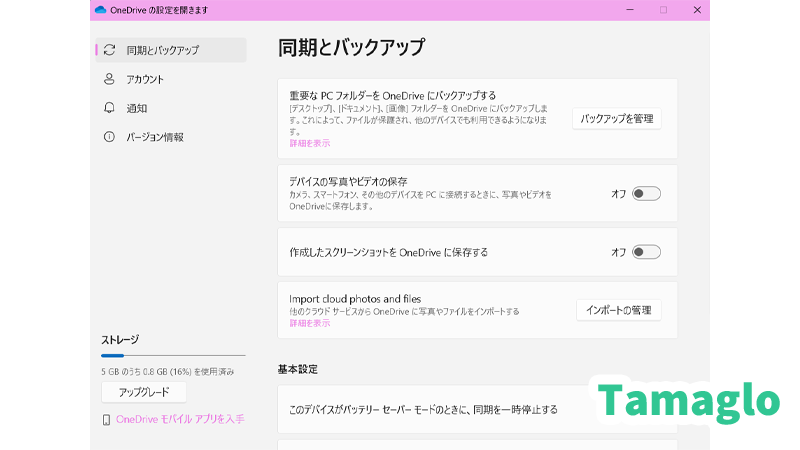Open 詳細を表示 under Import cloud photos and files
The image size is (800, 450).
point(309,323)
